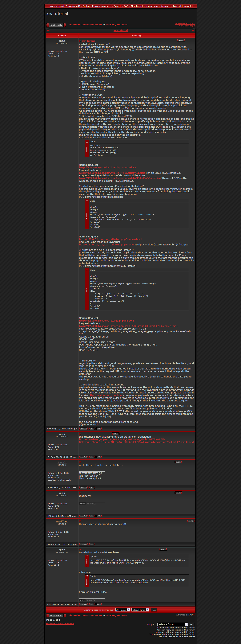The image size is (241, 644).
Task: Open Usergroups from the top navigation bar
Action: pos(152,6)
